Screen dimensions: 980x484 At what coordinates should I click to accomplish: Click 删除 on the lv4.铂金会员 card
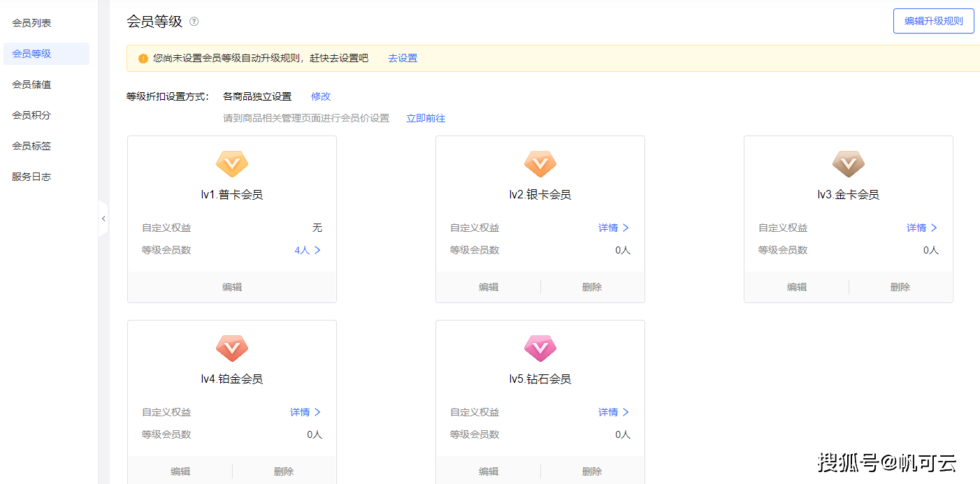284,471
